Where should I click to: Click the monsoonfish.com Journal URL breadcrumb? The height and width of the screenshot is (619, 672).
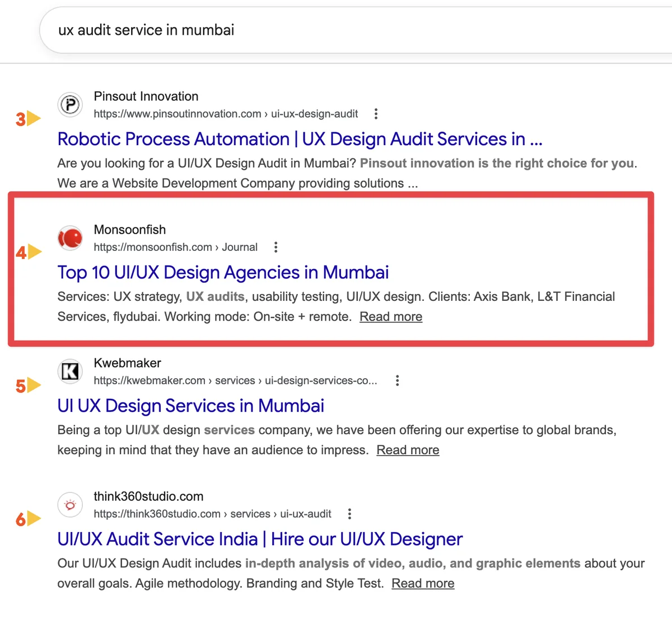(175, 247)
